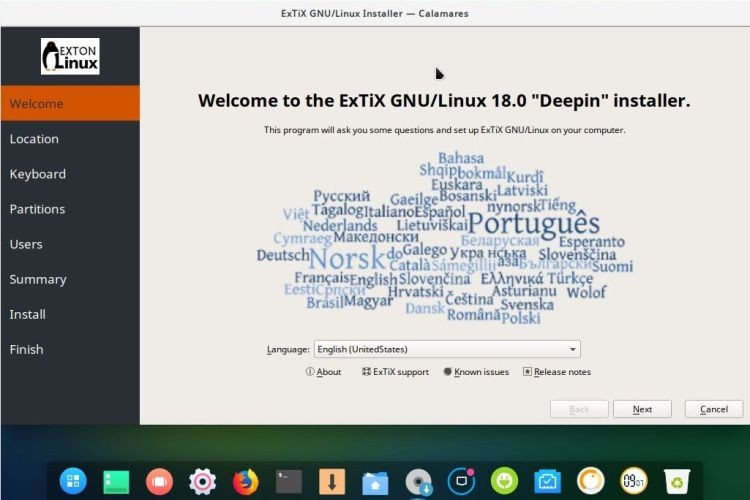Screen dimensions: 750x500
Task: Click the orange ring knob dock icon
Action: [590, 480]
